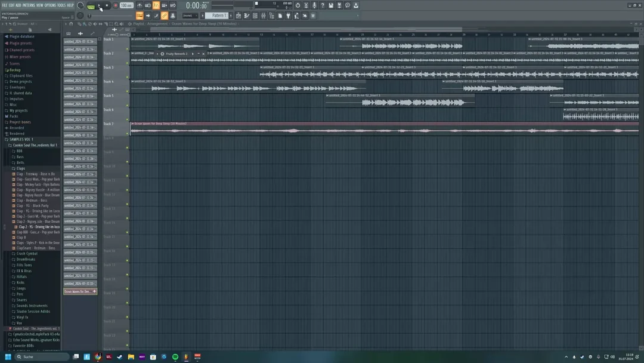
Task: Click the help question mark icon
Action: pyautogui.click(x=323, y=5)
